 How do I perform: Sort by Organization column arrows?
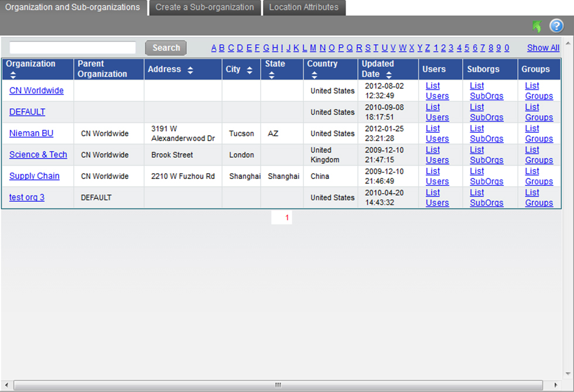point(13,75)
